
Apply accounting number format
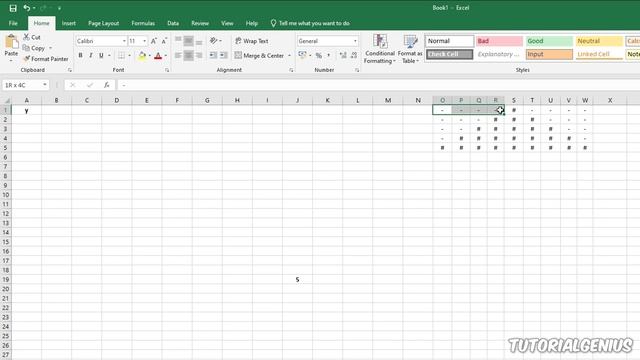click(x=302, y=55)
